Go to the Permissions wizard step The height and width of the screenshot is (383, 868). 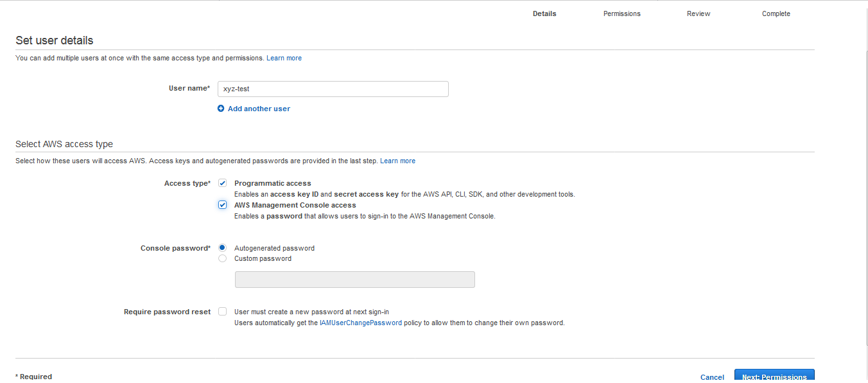click(x=621, y=13)
